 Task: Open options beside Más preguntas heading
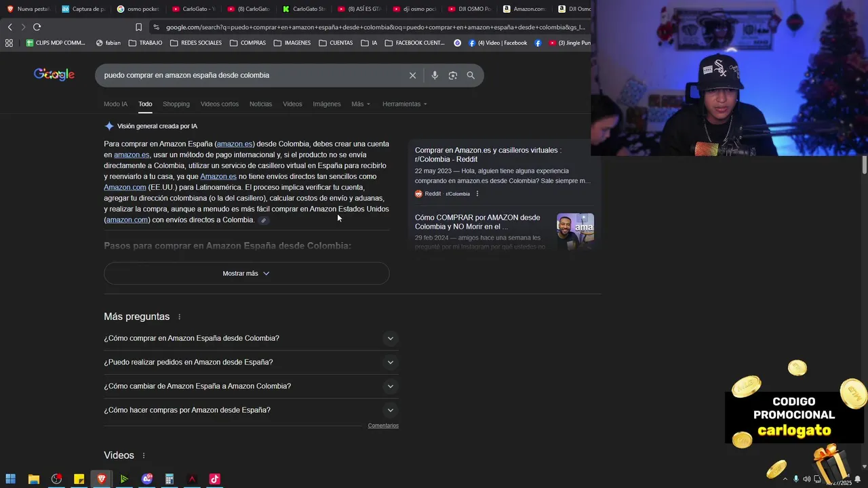180,317
